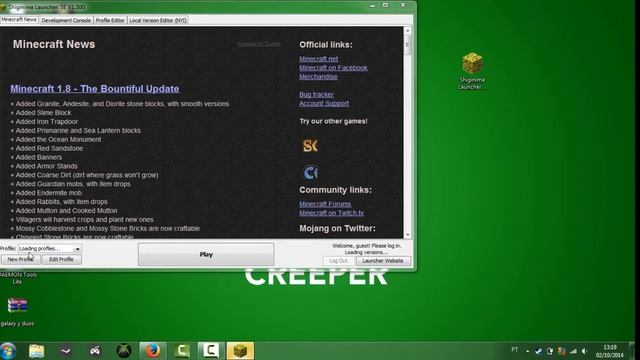The image size is (640, 360).
Task: Open the Windows Start menu orb
Action: pos(8,351)
